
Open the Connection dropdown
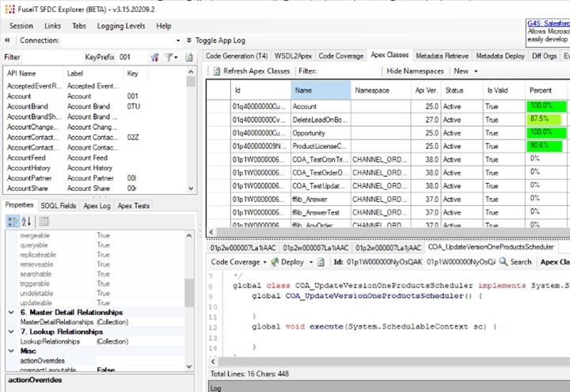click(x=178, y=40)
